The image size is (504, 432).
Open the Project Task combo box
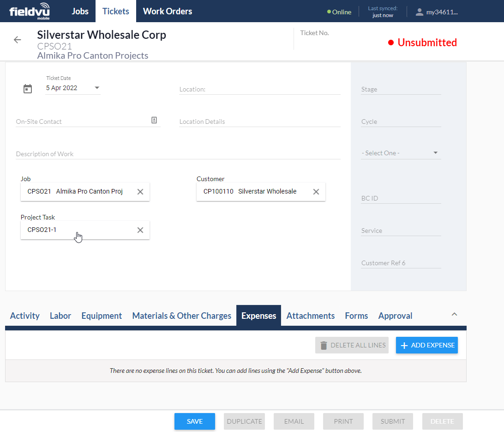[85, 230]
